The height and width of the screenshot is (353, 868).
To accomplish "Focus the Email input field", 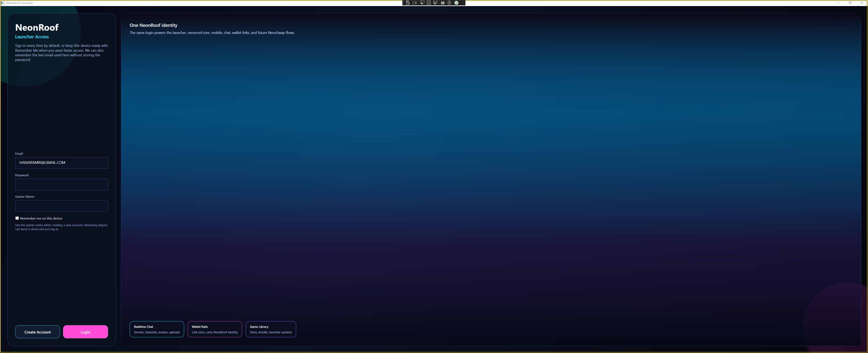I will click(61, 163).
